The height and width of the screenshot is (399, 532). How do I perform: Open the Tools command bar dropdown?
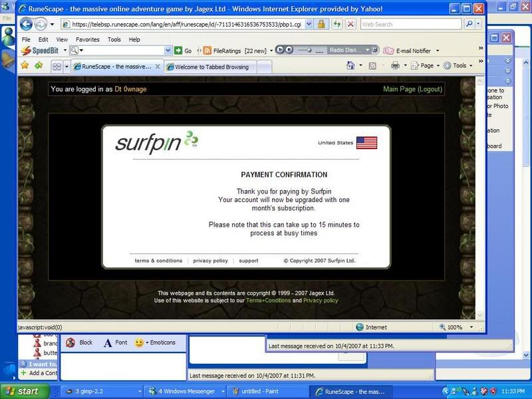[x=471, y=66]
